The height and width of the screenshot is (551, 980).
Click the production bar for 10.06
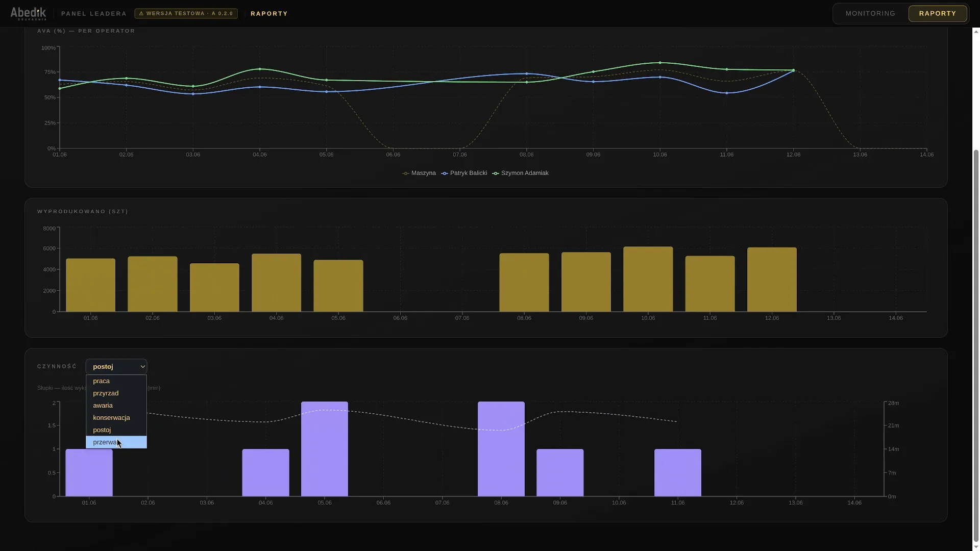click(x=648, y=279)
